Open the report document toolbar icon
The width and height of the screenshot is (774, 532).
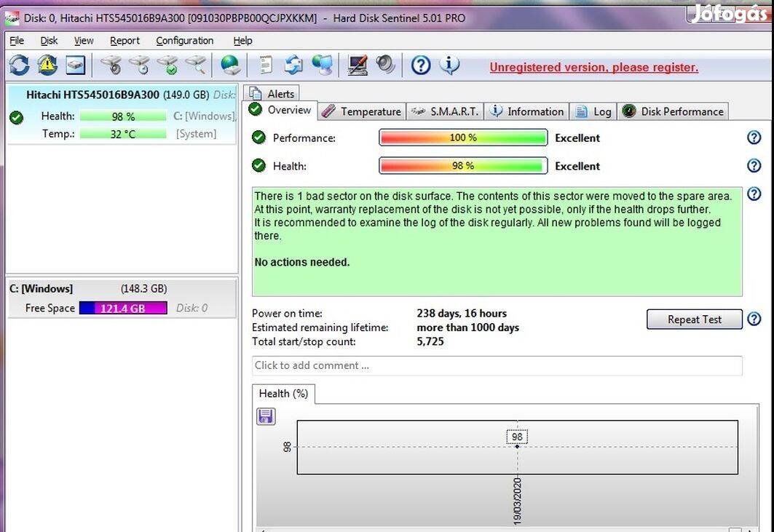(266, 65)
